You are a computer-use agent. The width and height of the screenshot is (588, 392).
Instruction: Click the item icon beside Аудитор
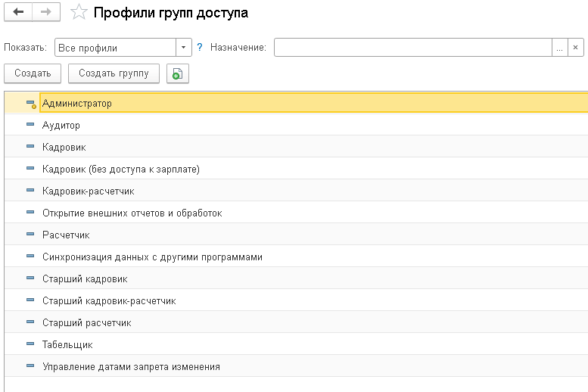[x=30, y=125]
